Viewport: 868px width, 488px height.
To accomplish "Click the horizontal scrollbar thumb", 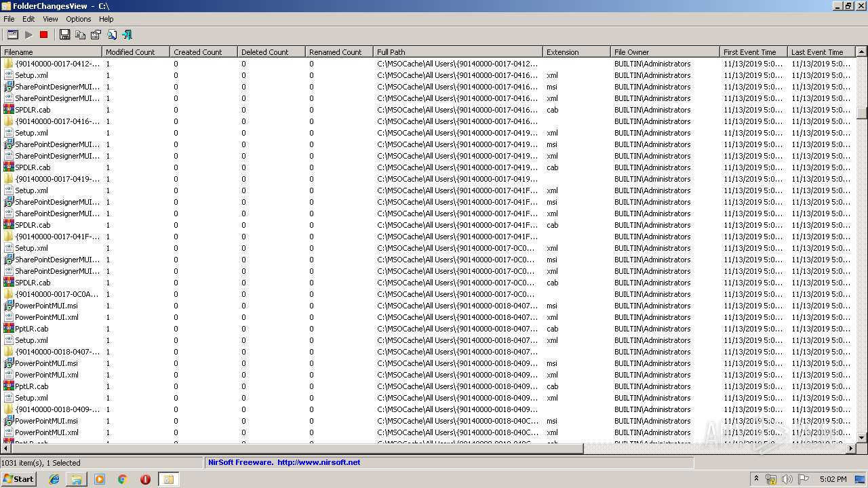I will [297, 449].
